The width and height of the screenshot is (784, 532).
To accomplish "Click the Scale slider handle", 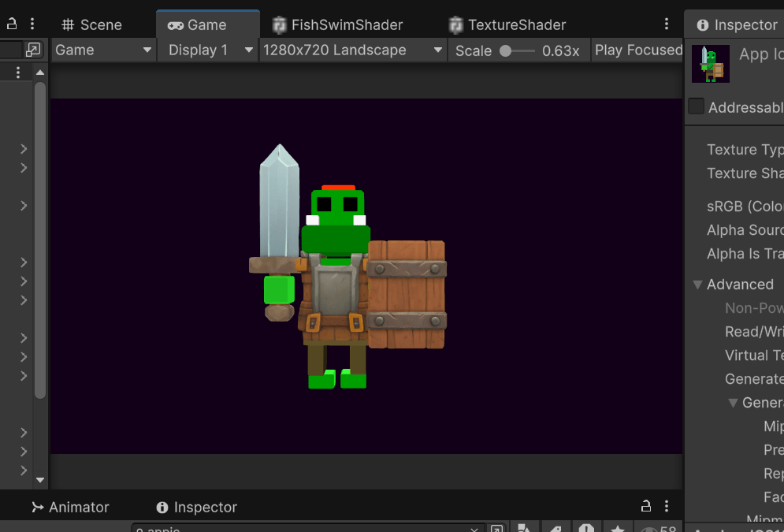I will tap(506, 50).
